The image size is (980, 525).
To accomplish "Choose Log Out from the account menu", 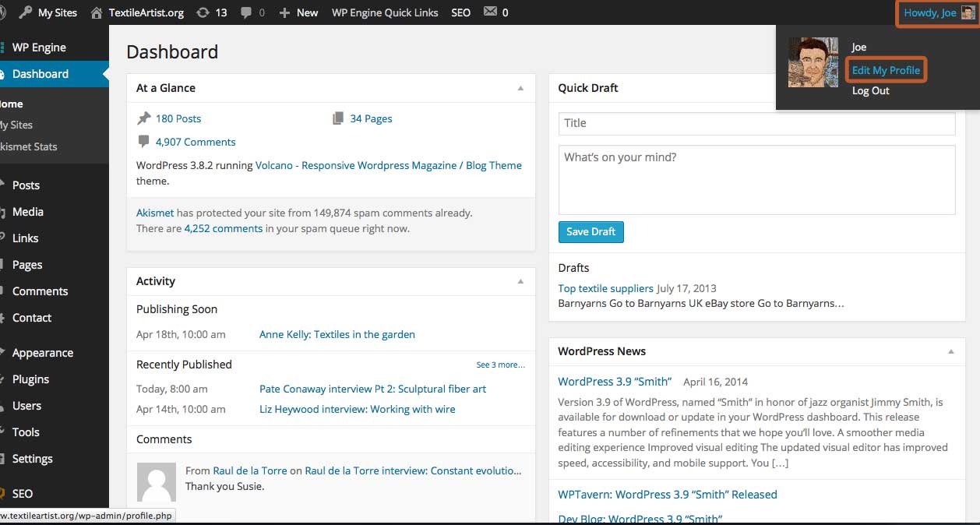I will click(871, 90).
